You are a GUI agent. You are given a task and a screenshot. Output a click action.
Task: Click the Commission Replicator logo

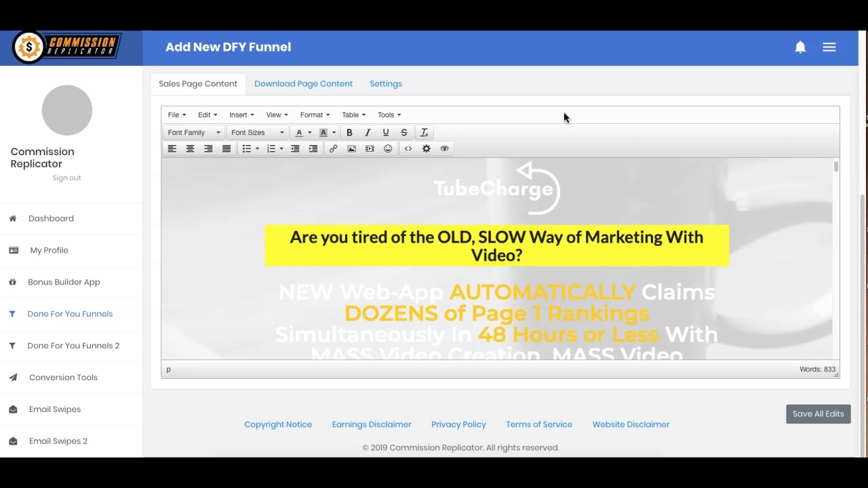click(x=67, y=47)
